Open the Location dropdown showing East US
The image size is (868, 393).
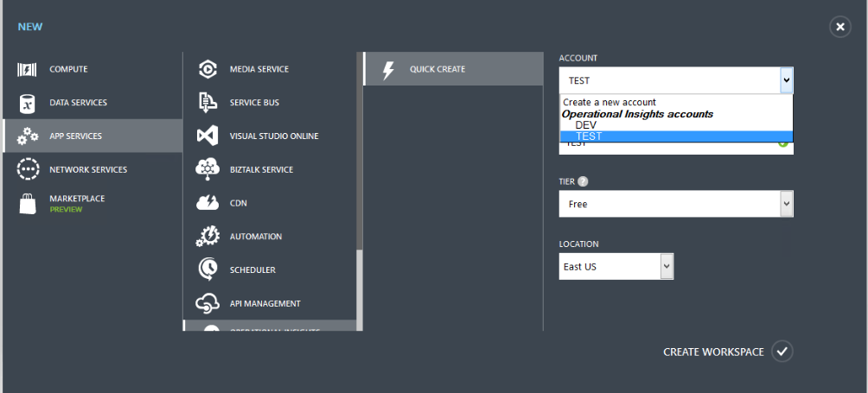point(666,267)
